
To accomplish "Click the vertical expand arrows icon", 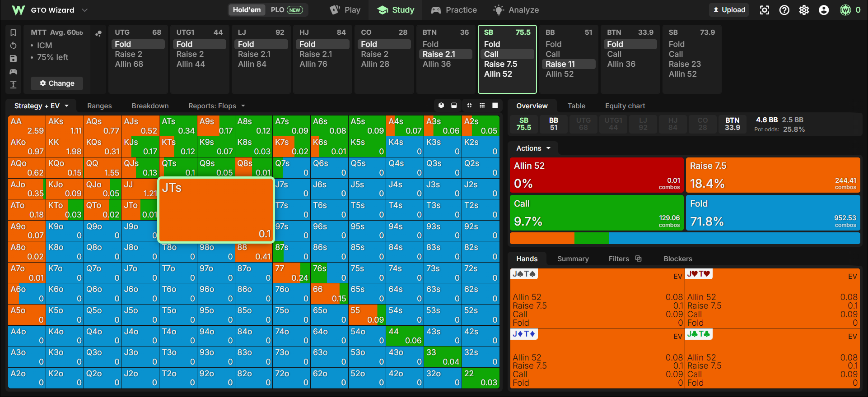I will (x=13, y=84).
